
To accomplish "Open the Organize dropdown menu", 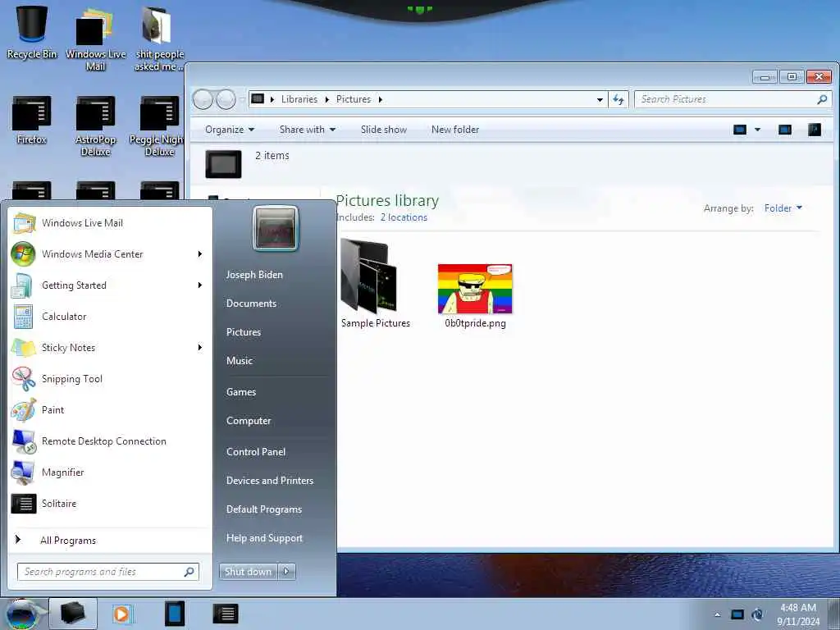I will [230, 130].
